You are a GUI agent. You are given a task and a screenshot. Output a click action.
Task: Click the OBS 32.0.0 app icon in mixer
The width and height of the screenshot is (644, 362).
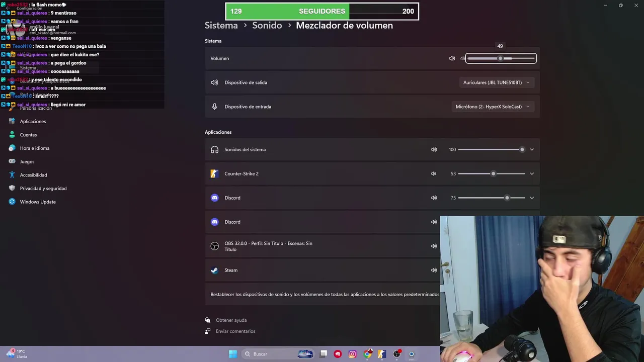214,246
